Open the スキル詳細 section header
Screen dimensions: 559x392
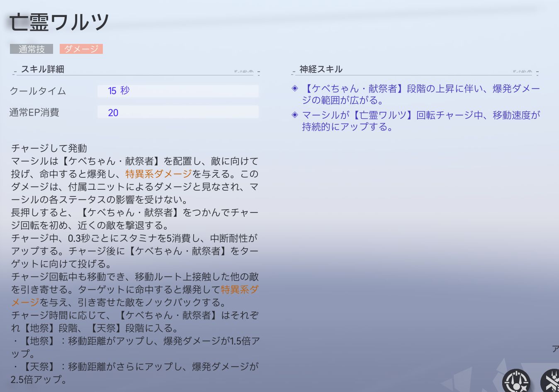[43, 69]
